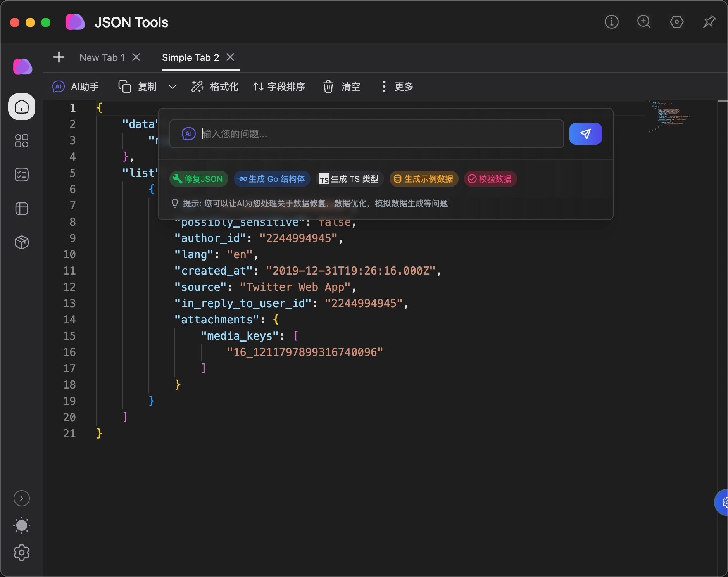Click the JSON Tools logo in the sidebar

(x=22, y=67)
